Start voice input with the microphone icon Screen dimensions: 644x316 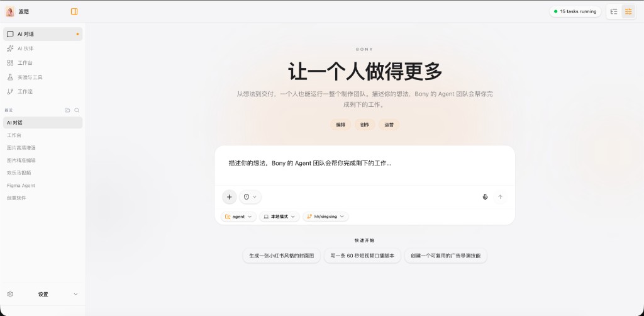click(485, 197)
